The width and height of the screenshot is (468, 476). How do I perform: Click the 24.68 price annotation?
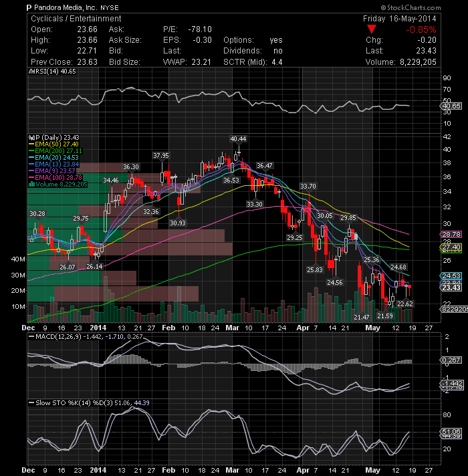click(x=398, y=267)
